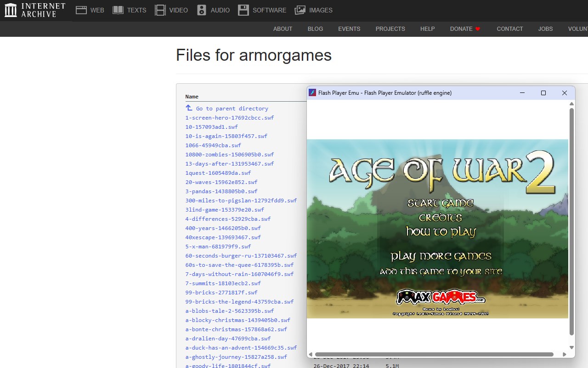Open 40xescape-139693467.swf link

[x=223, y=237]
